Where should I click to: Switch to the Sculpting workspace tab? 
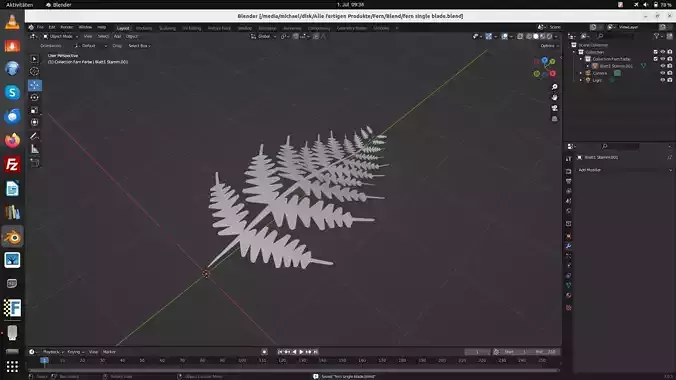coord(167,28)
